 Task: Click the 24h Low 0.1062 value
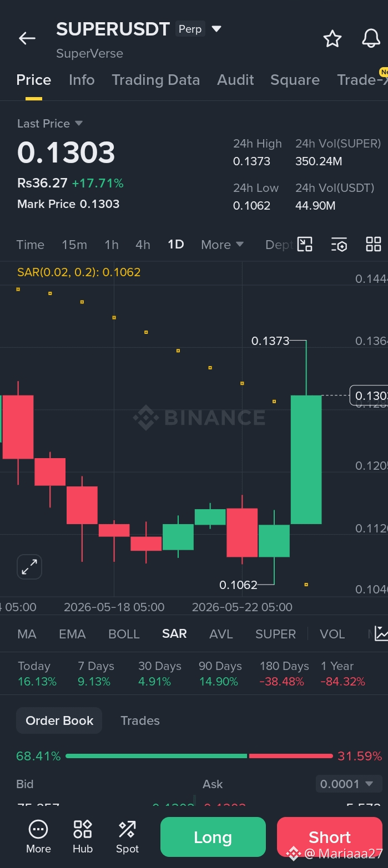point(251,206)
